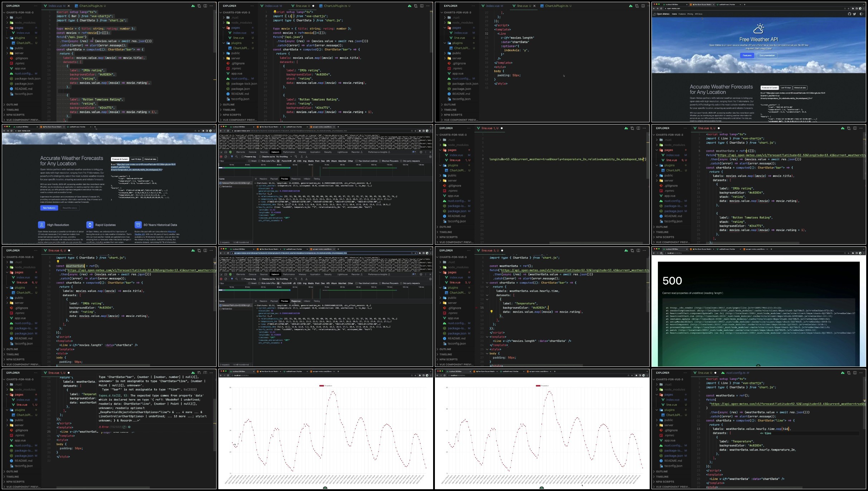The height and width of the screenshot is (491, 868).
Task: Open API Docs in Open-Meteo's top navigation
Action: tap(698, 14)
